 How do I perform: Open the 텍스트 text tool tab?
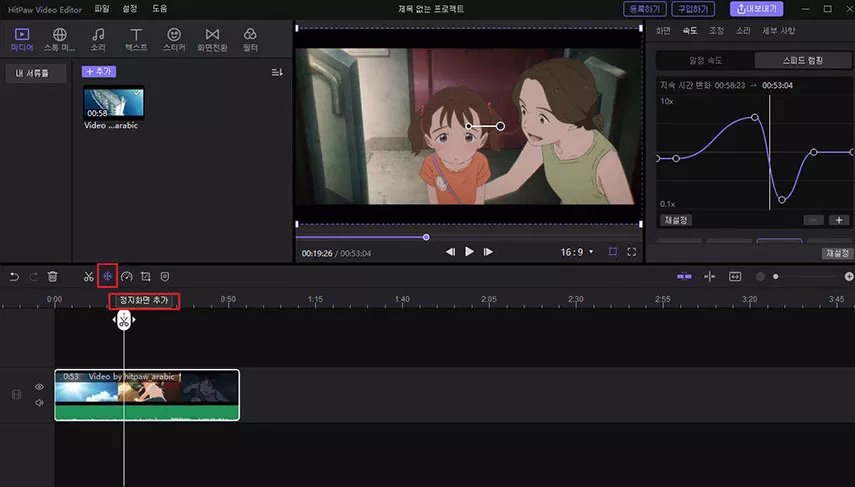click(x=136, y=40)
